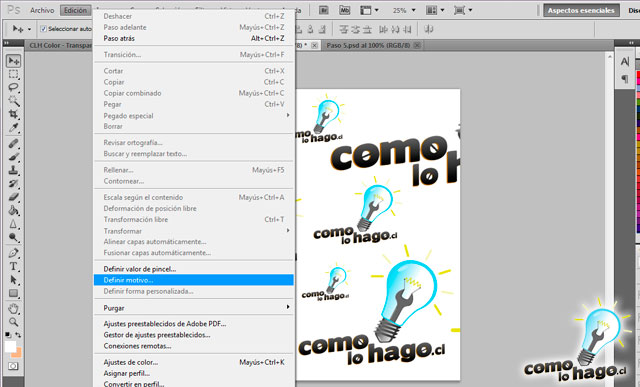Click Distribute vertical centers icon
Viewport: 640px width, 387px height.
click(356, 29)
